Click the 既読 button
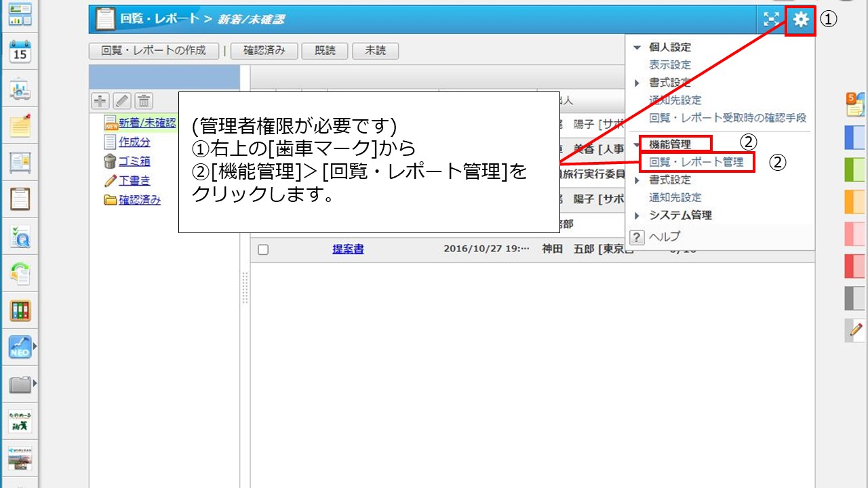 pyautogui.click(x=325, y=51)
